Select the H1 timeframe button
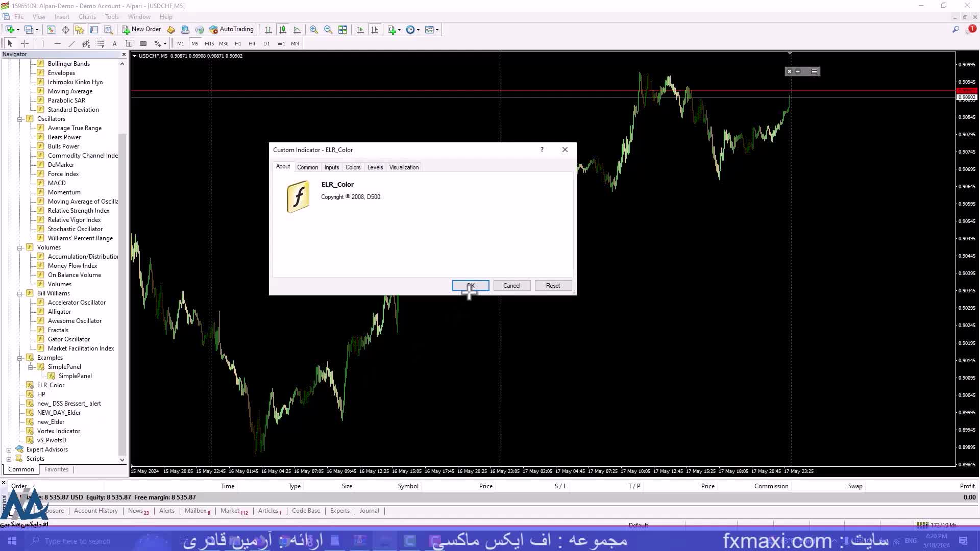 [x=238, y=44]
